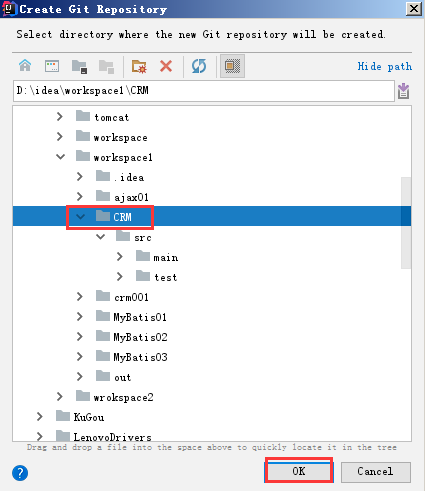Screen dimensions: 425x491
Task: Go to the Home directory icon
Action: click(x=25, y=66)
